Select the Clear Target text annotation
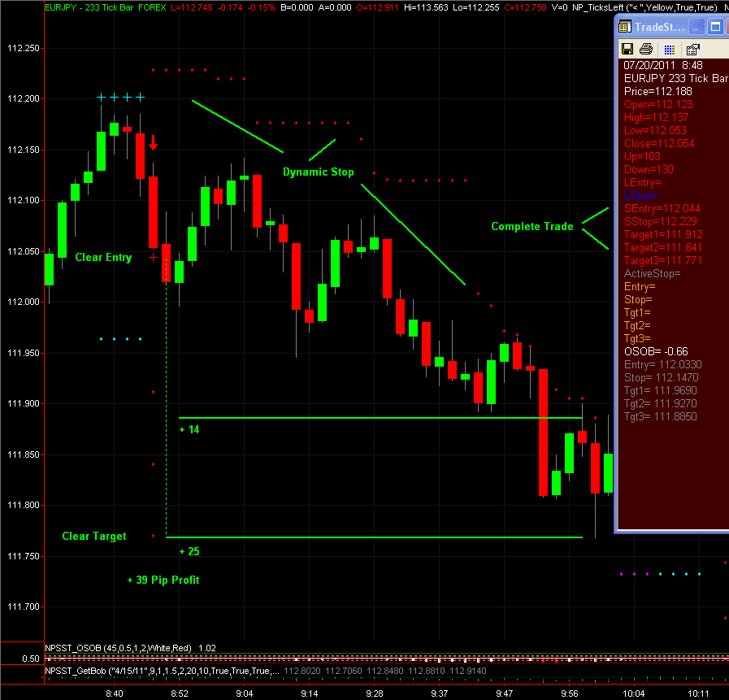729x700 pixels. [94, 537]
